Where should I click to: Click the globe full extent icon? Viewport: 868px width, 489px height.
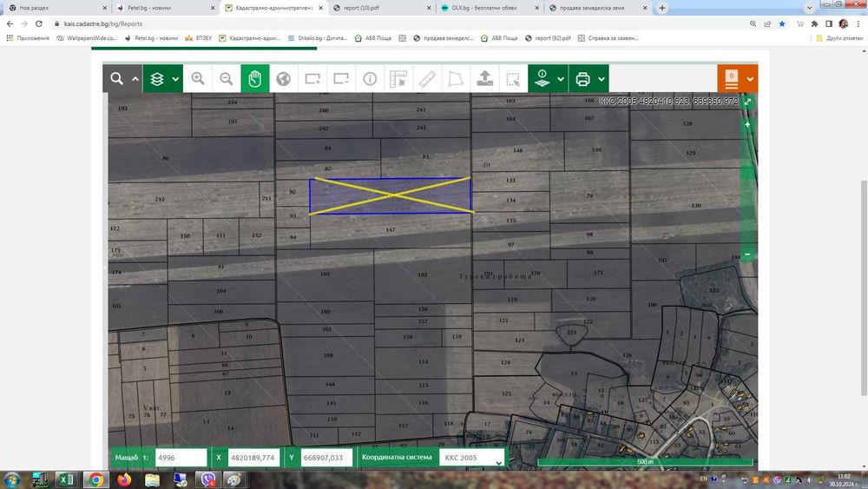pos(283,79)
